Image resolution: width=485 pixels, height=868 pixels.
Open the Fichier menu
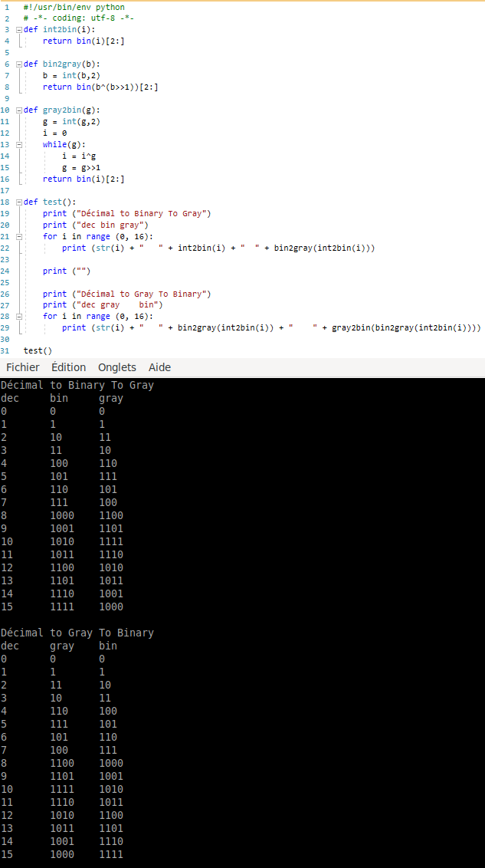(x=22, y=367)
